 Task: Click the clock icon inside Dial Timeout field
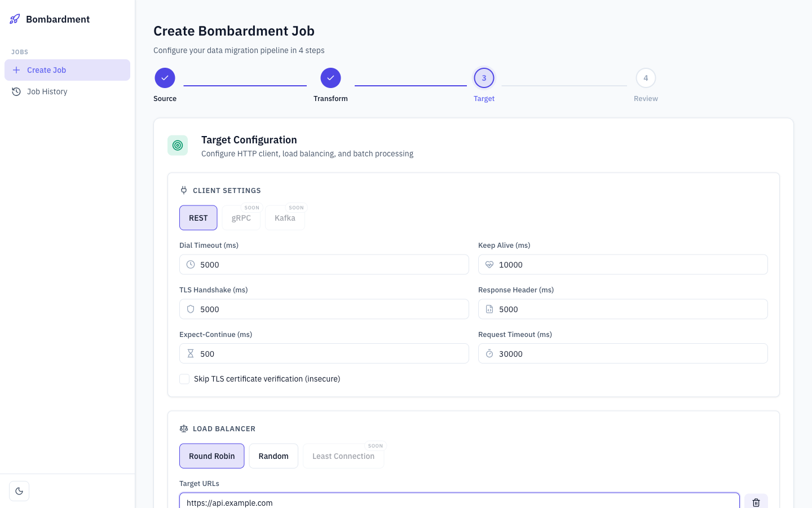(x=191, y=264)
